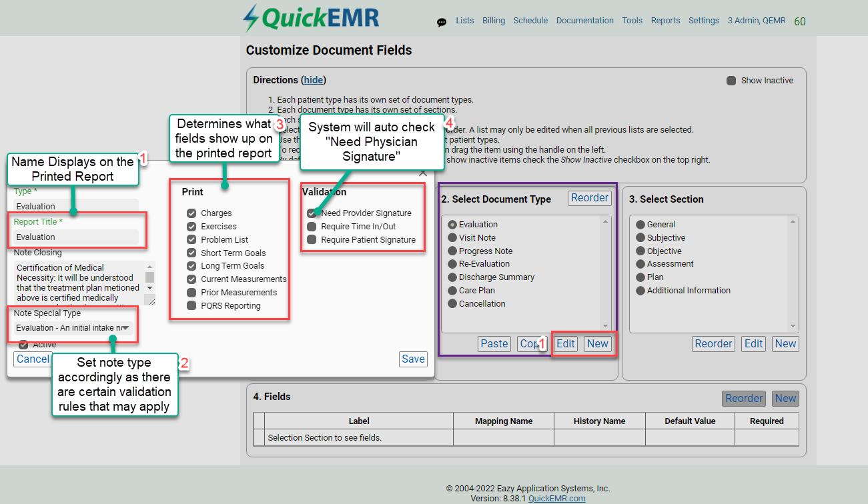This screenshot has height=504, width=868.
Task: Select the Plan section
Action: pyautogui.click(x=640, y=277)
